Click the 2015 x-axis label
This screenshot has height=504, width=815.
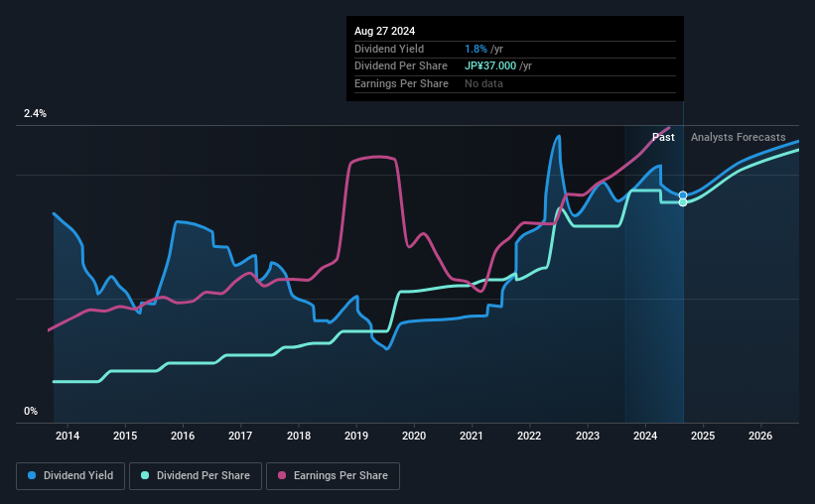(x=125, y=436)
